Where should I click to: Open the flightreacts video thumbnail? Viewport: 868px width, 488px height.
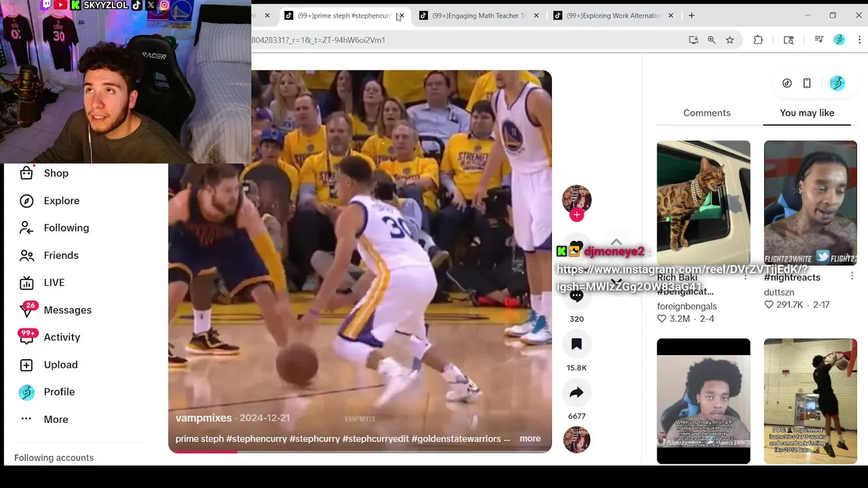pos(810,203)
